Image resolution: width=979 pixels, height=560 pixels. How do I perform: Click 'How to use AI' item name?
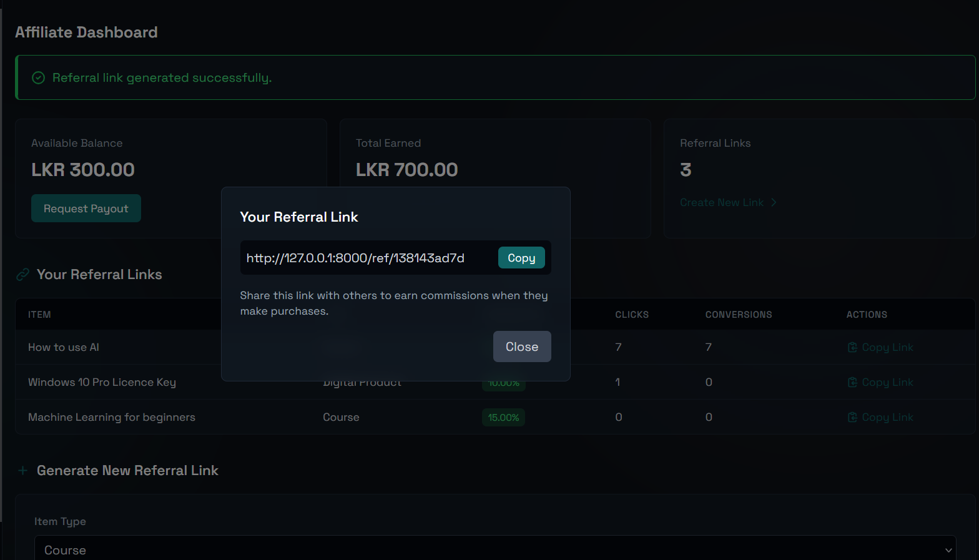pos(64,347)
